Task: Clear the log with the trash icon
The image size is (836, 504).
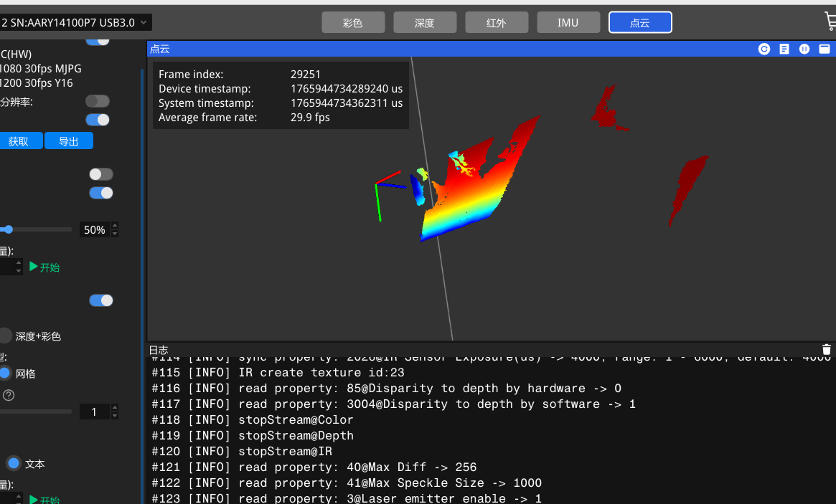Action: (x=827, y=349)
